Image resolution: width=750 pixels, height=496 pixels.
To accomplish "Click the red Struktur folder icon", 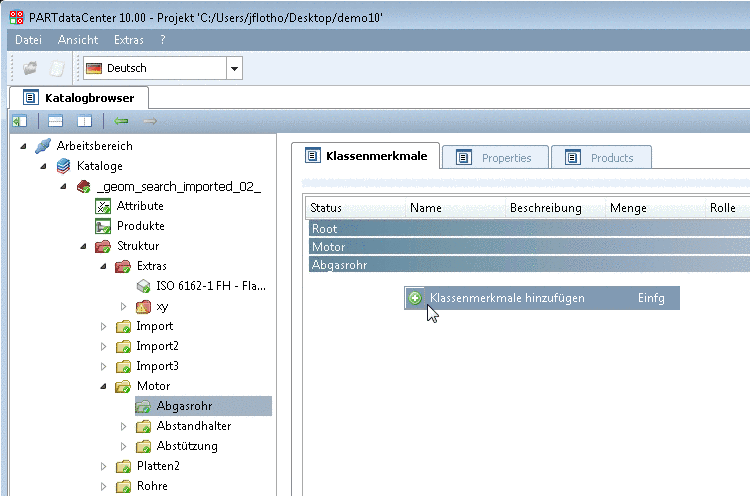I will pyautogui.click(x=103, y=246).
